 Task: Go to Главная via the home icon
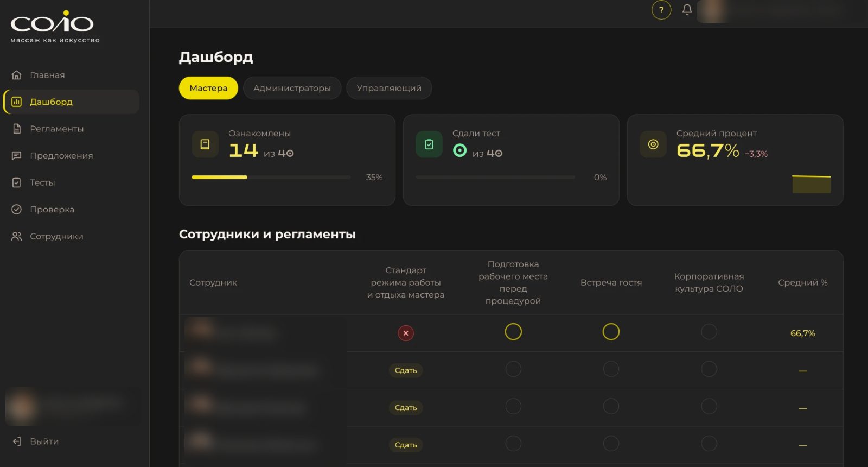click(x=17, y=75)
